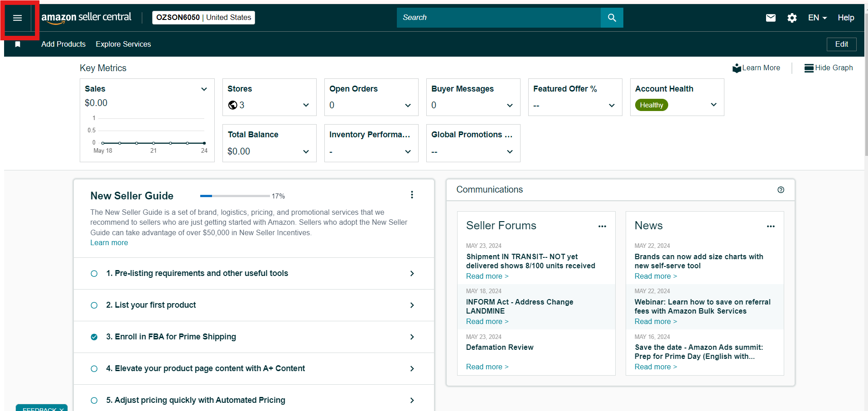The width and height of the screenshot is (868, 411).
Task: Expand the Featured Offer % chevron
Action: pyautogui.click(x=612, y=106)
